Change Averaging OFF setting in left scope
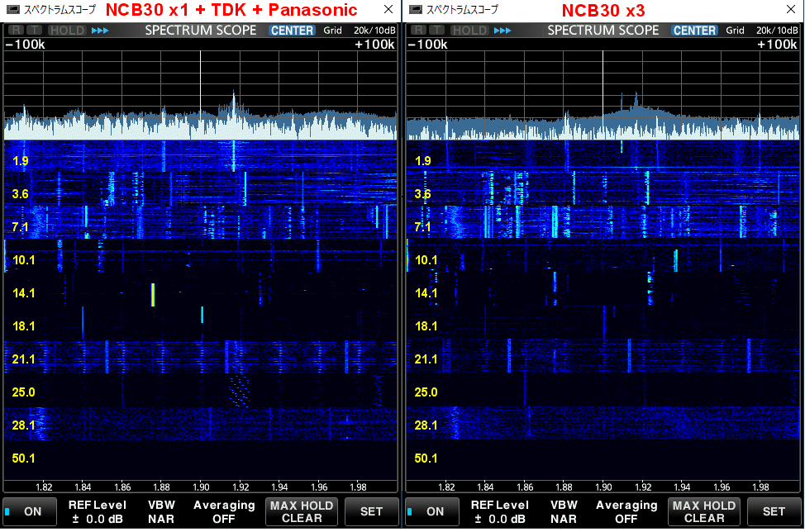The image size is (805, 532). point(224,511)
